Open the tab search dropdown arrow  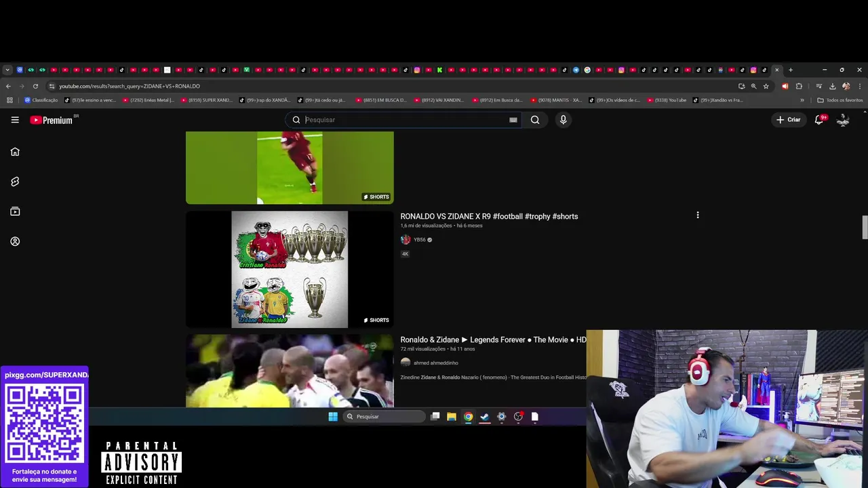(x=7, y=70)
